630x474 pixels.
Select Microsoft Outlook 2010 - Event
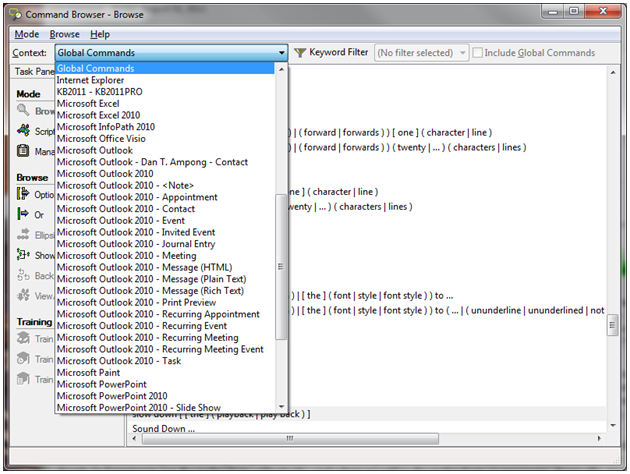pyautogui.click(x=165, y=220)
